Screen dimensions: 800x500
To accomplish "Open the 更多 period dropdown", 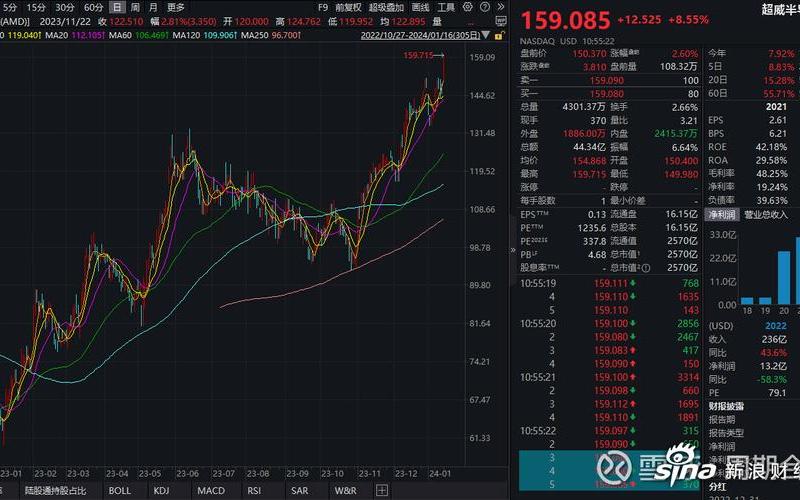I will click(x=176, y=7).
